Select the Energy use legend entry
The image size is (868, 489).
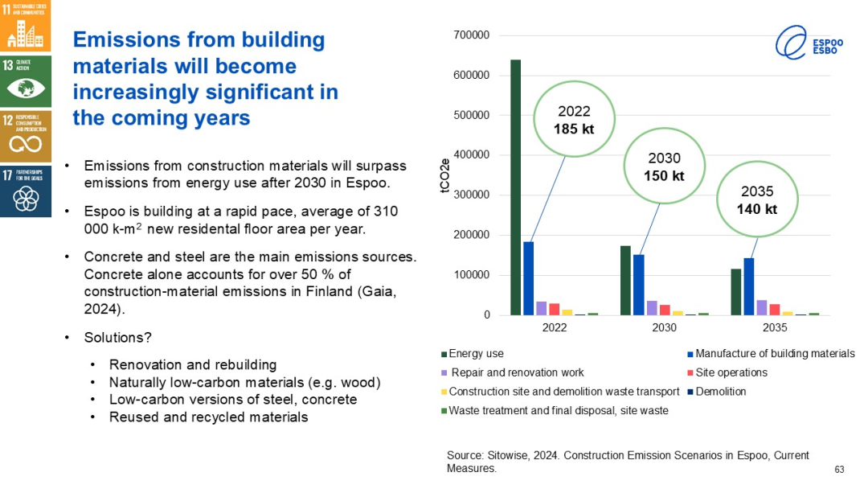tap(476, 353)
